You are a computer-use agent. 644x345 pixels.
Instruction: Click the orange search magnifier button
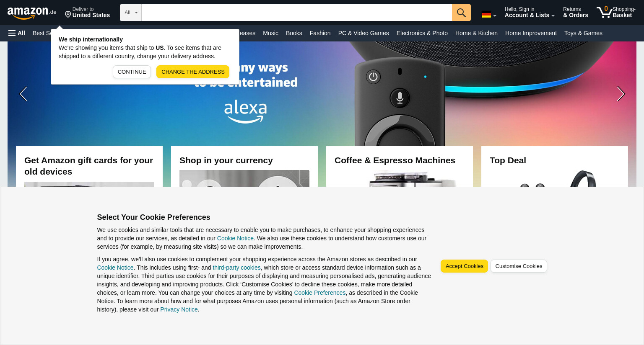point(461,13)
